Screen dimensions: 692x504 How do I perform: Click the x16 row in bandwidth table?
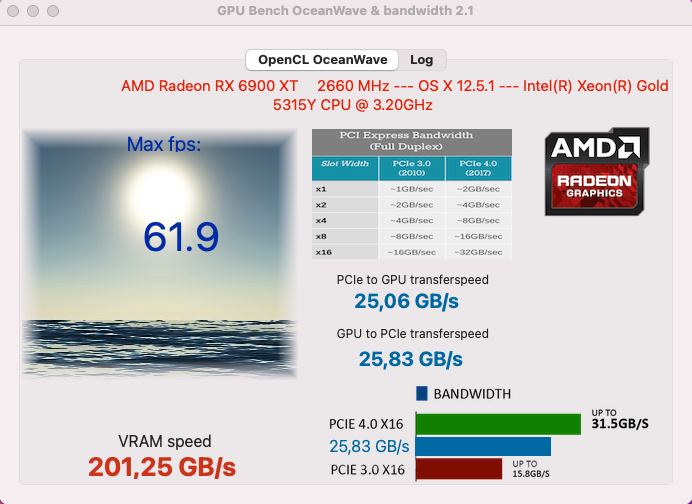pos(412,252)
